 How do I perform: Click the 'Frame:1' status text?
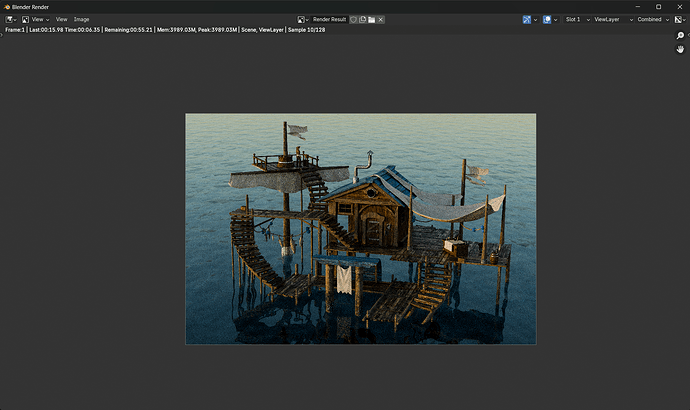pos(15,30)
